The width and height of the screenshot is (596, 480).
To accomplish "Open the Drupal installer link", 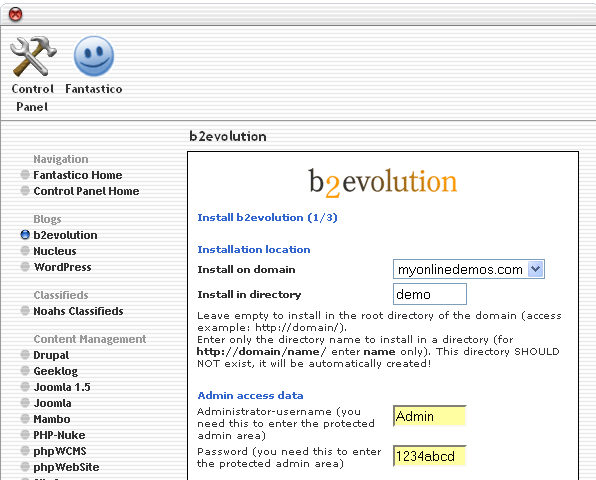I will [51, 355].
